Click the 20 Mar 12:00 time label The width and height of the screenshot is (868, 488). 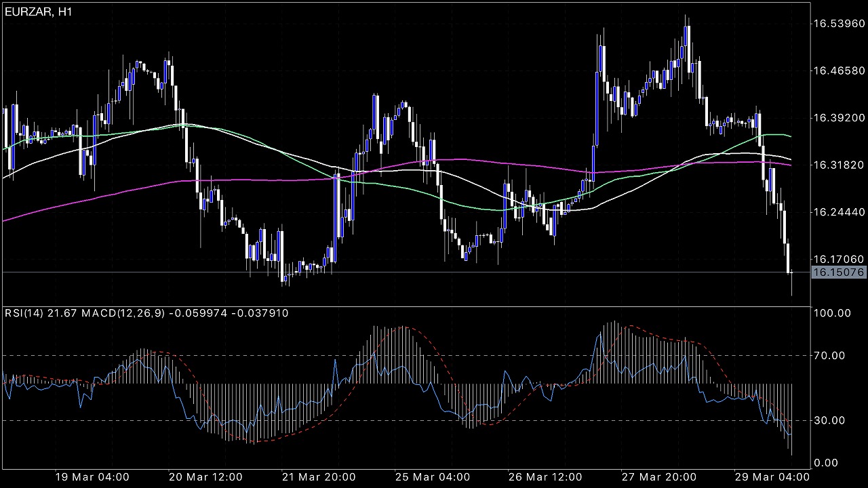coord(206,476)
